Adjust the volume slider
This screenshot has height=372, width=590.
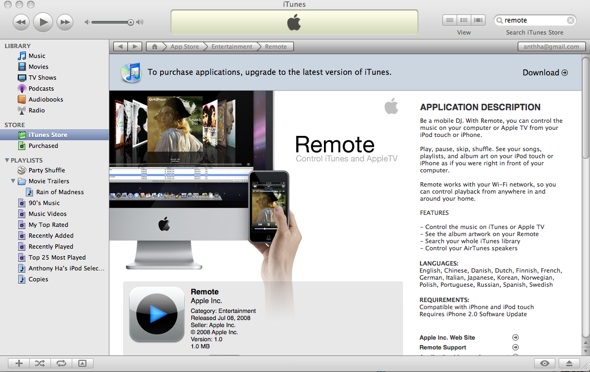[112, 22]
